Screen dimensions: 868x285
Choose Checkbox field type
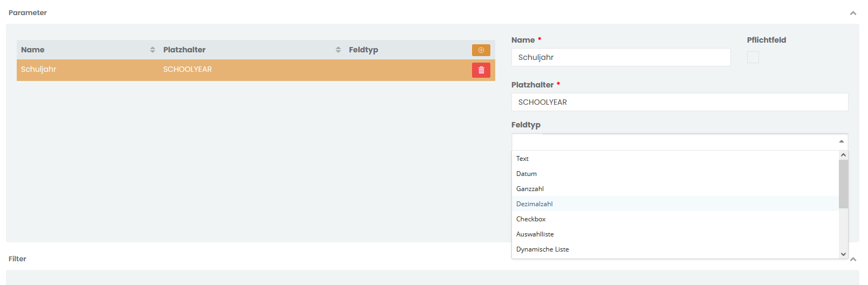(x=675, y=219)
